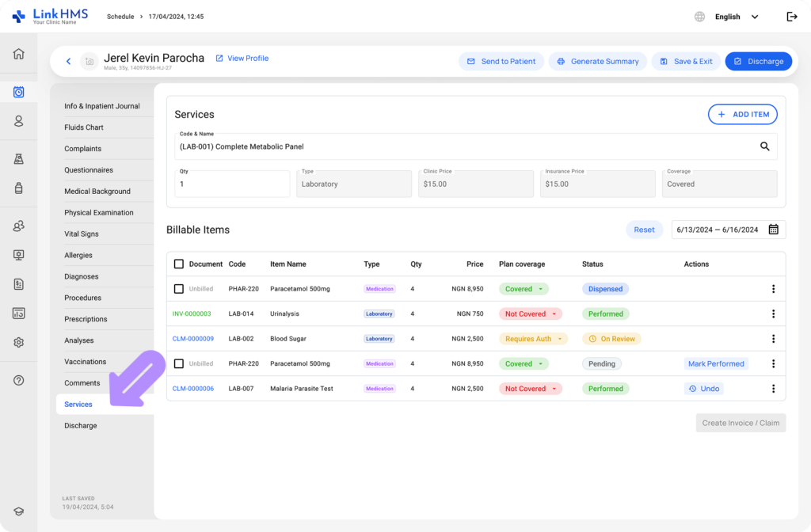The image size is (811, 532).
Task: Open three-dot menu for Malaria Parasite Test
Action: 773,388
